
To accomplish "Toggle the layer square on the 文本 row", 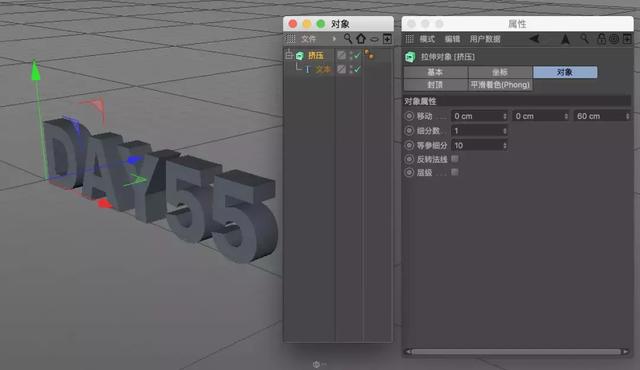I will point(341,69).
